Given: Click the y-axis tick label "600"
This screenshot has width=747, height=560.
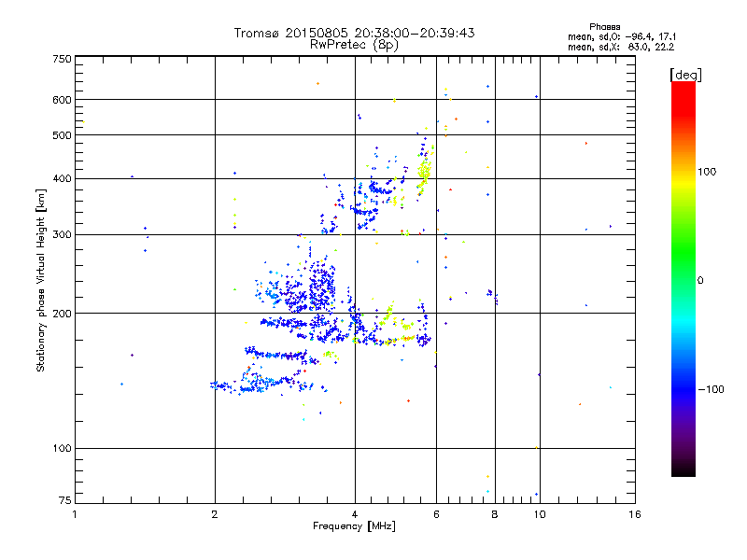Looking at the screenshot, I should (x=62, y=100).
